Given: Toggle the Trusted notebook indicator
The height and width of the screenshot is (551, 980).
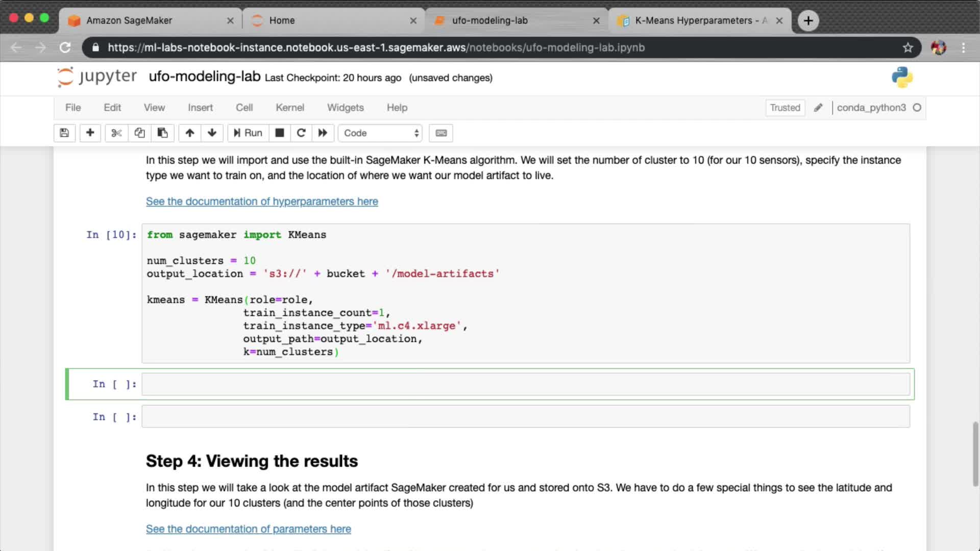Looking at the screenshot, I should point(785,108).
